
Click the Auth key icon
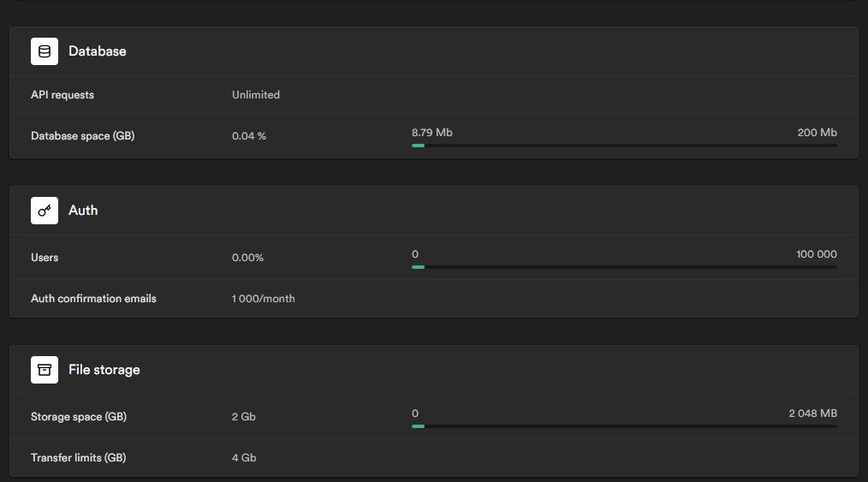click(45, 211)
